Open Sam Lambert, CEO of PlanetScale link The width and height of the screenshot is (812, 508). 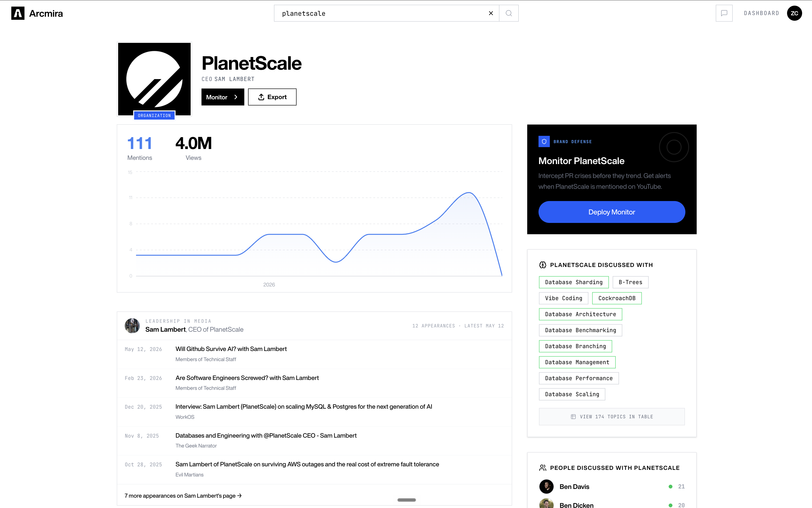pos(194,330)
